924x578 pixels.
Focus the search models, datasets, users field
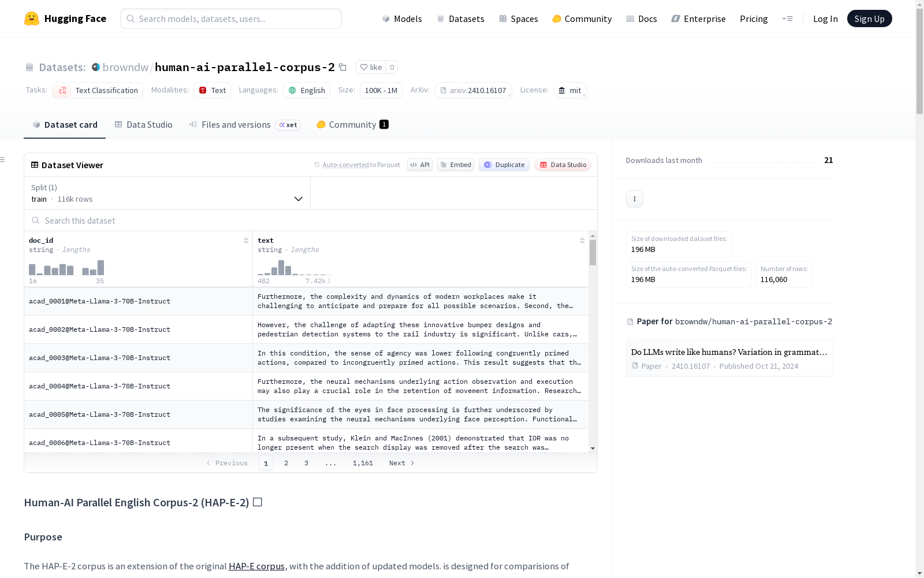[x=231, y=18]
